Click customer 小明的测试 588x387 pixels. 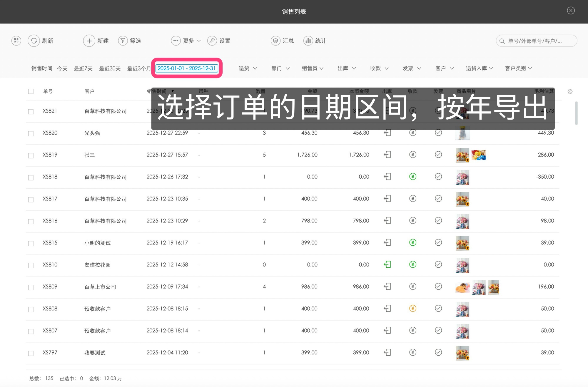97,243
